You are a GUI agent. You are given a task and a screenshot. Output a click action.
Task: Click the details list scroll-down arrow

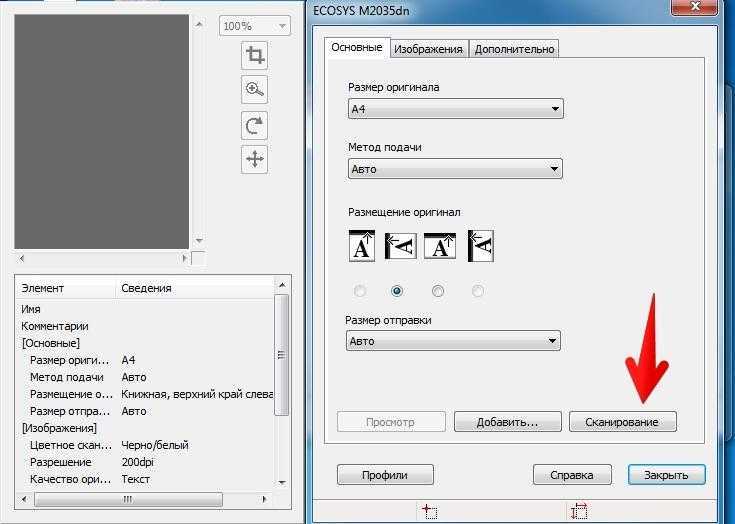[282, 482]
